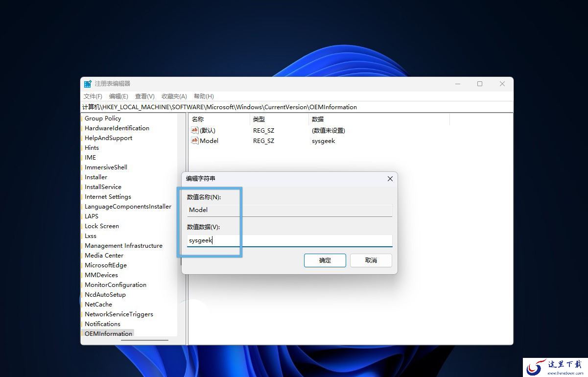Click the 数值数据 input field containing sysgeek
Image resolution: width=588 pixels, height=377 pixels.
[290, 240]
